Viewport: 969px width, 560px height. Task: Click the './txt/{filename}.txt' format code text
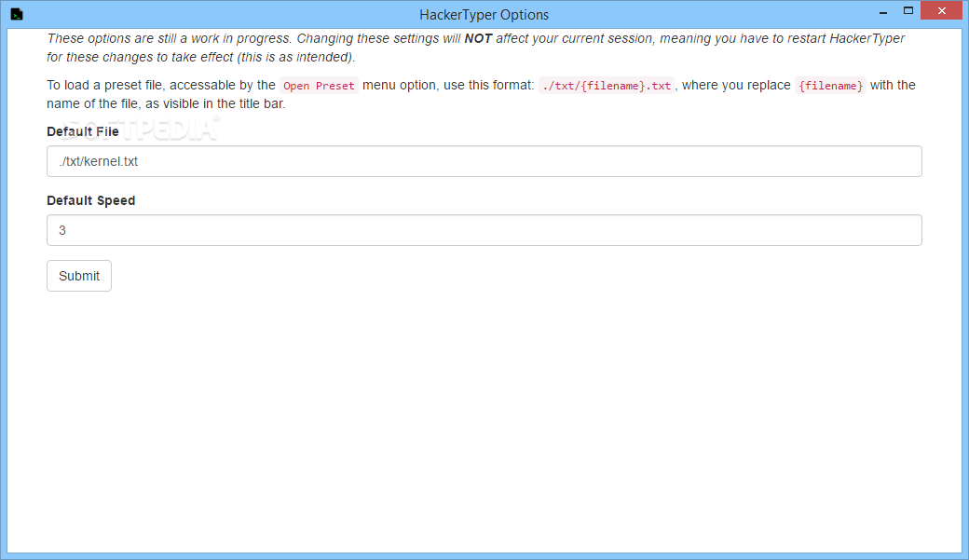(x=607, y=86)
